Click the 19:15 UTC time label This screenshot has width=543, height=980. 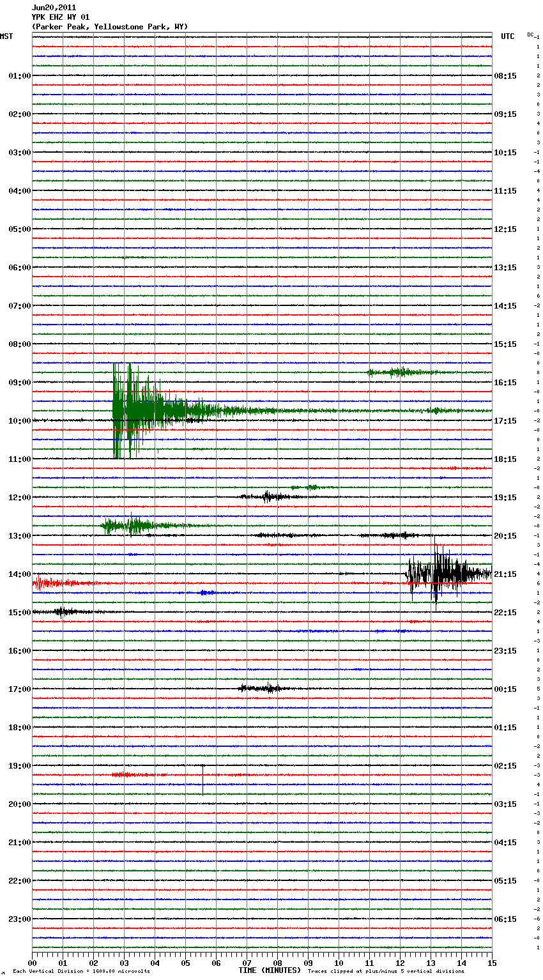click(x=505, y=498)
